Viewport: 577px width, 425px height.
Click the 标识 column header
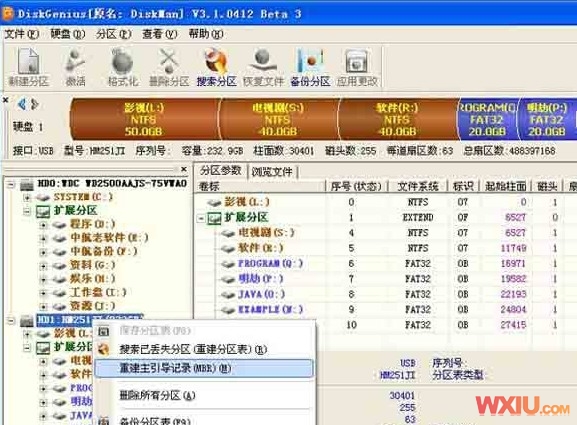[x=463, y=187]
